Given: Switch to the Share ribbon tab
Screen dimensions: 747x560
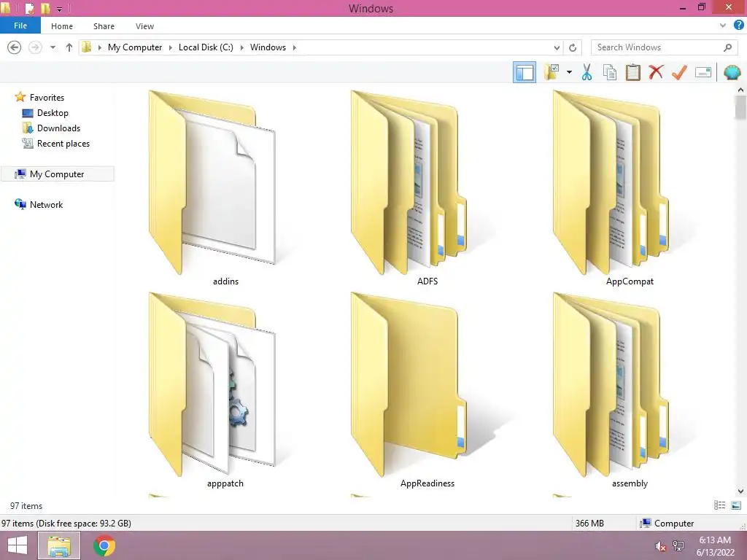Looking at the screenshot, I should coord(104,26).
